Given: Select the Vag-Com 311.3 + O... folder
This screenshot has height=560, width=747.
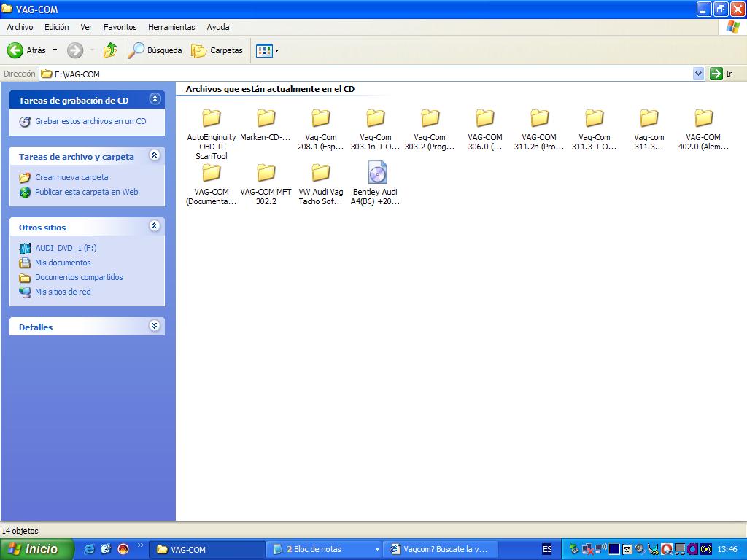Looking at the screenshot, I should (x=594, y=130).
